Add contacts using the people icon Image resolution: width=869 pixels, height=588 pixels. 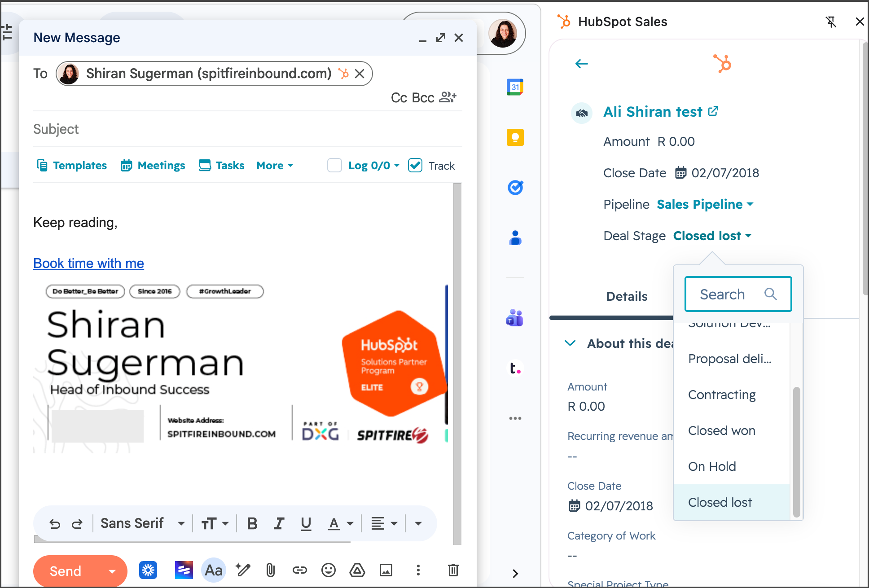click(448, 97)
